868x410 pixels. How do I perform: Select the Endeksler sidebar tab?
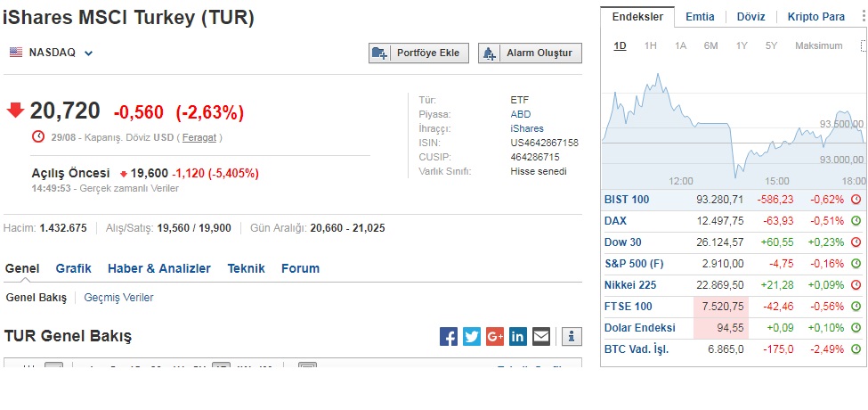click(637, 17)
